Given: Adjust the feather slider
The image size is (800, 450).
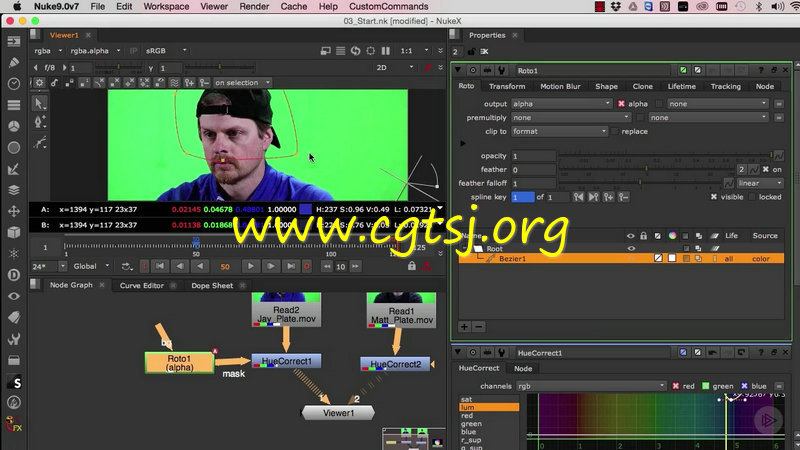Looking at the screenshot, I should tap(646, 169).
